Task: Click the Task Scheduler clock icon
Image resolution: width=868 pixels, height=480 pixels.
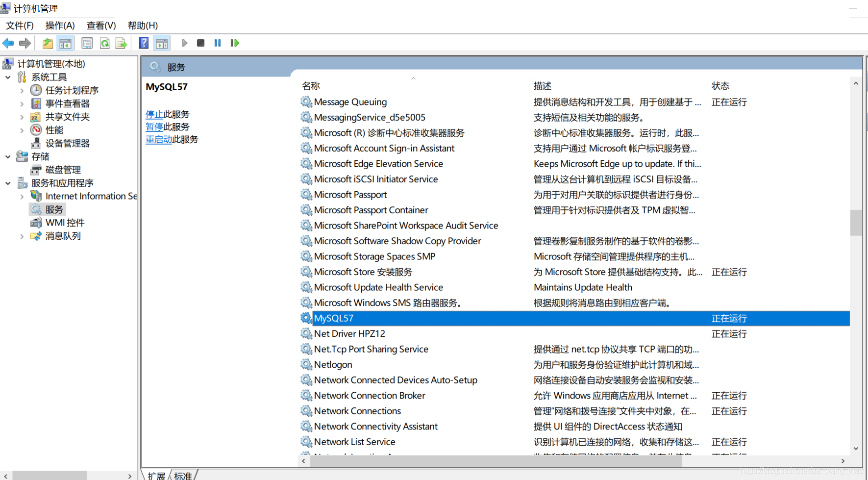Action: [x=36, y=90]
